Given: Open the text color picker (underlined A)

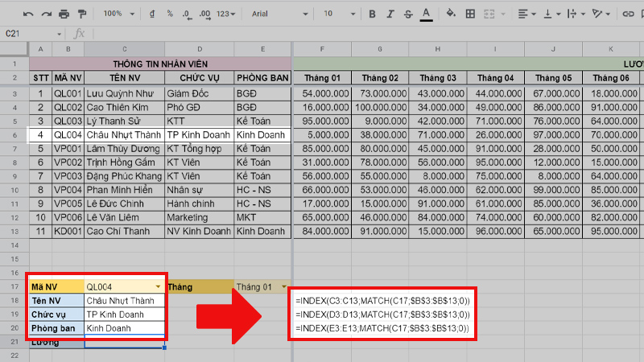Looking at the screenshot, I should point(425,14).
